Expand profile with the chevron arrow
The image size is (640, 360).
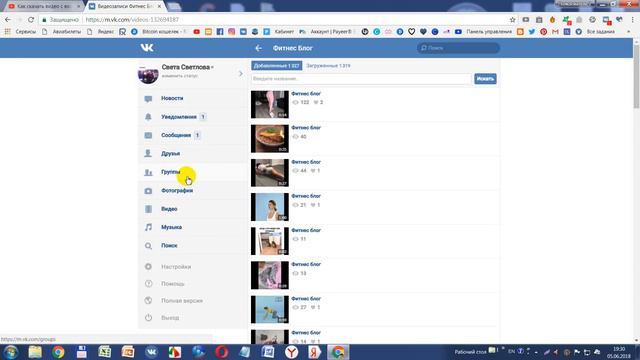pyautogui.click(x=240, y=74)
